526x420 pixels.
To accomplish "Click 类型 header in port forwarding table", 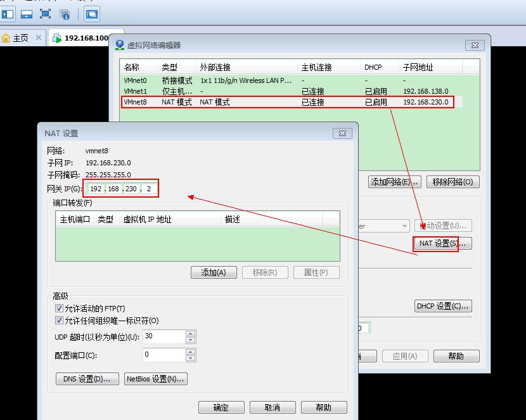I will coord(106,219).
